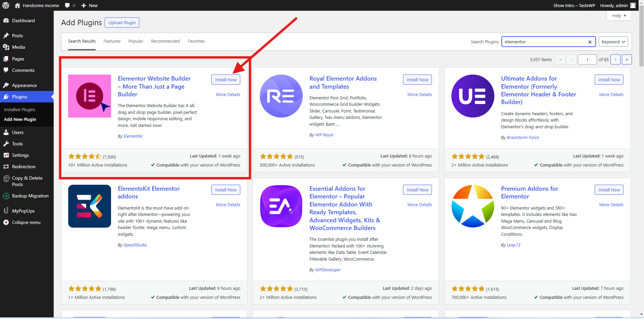
Task: Click the Upload Plugin button
Action: tap(122, 22)
